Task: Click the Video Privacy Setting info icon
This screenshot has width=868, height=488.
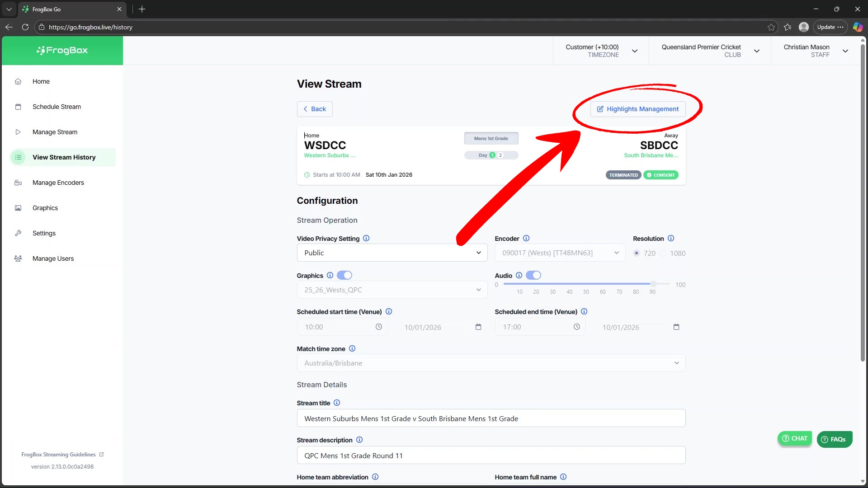Action: [366, 238]
